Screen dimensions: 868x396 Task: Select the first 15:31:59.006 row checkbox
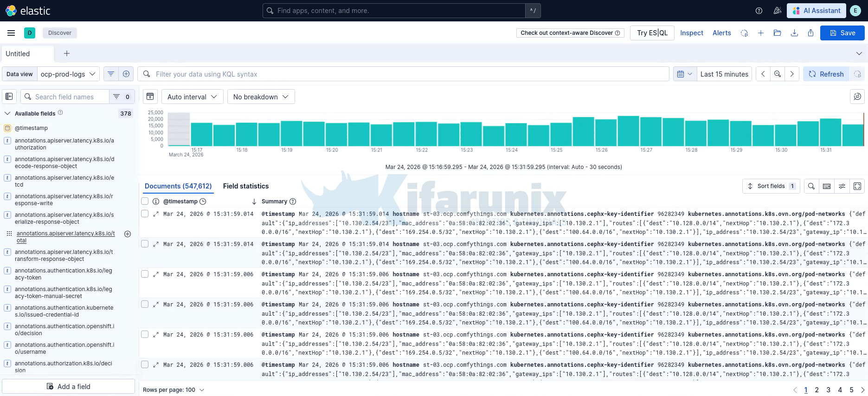[x=145, y=274]
